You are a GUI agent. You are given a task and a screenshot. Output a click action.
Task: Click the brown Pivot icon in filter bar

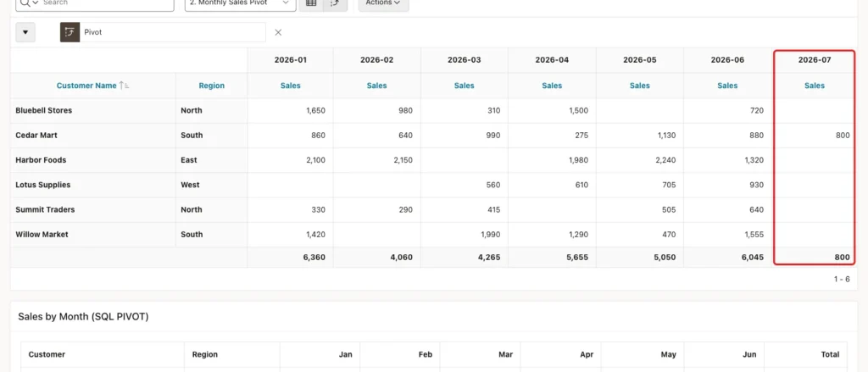(x=70, y=32)
